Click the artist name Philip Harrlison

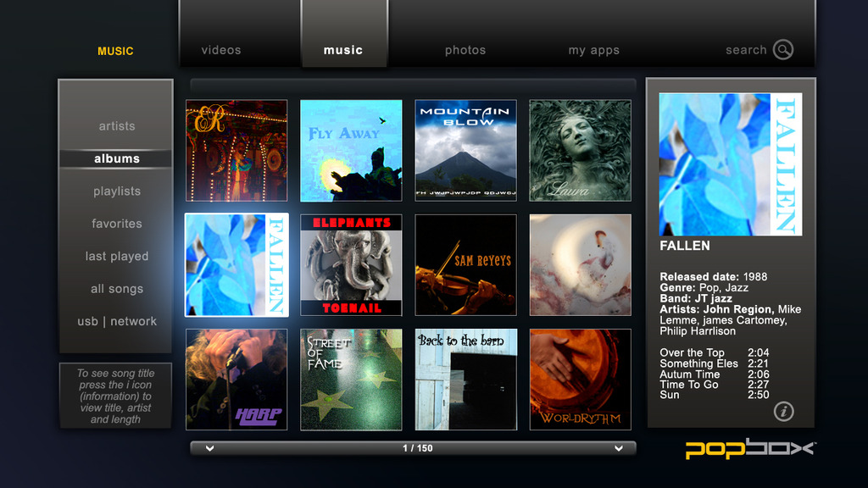[698, 331]
